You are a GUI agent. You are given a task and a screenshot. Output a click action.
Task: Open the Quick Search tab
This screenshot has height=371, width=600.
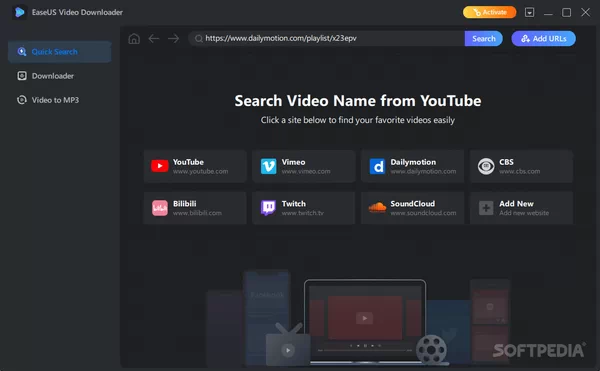coord(60,52)
